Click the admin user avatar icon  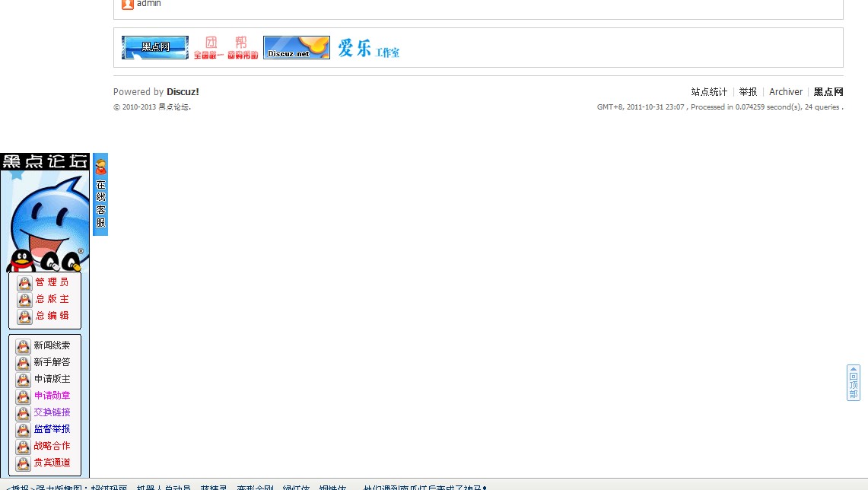128,4
